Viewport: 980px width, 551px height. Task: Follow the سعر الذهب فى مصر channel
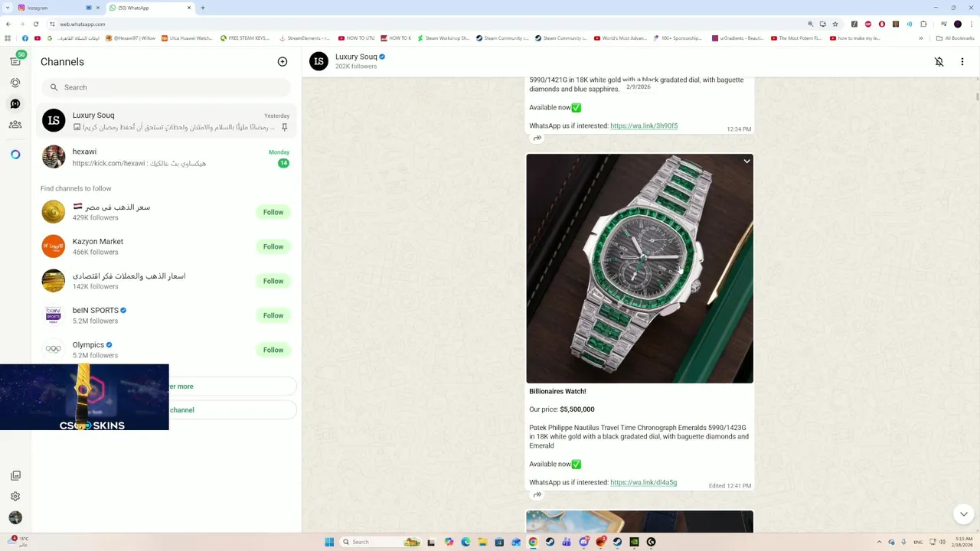273,212
